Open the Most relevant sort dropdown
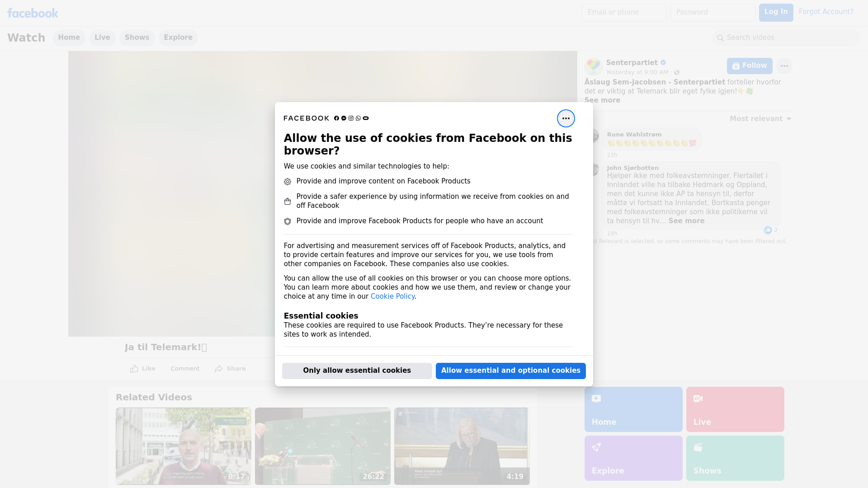 pyautogui.click(x=760, y=119)
